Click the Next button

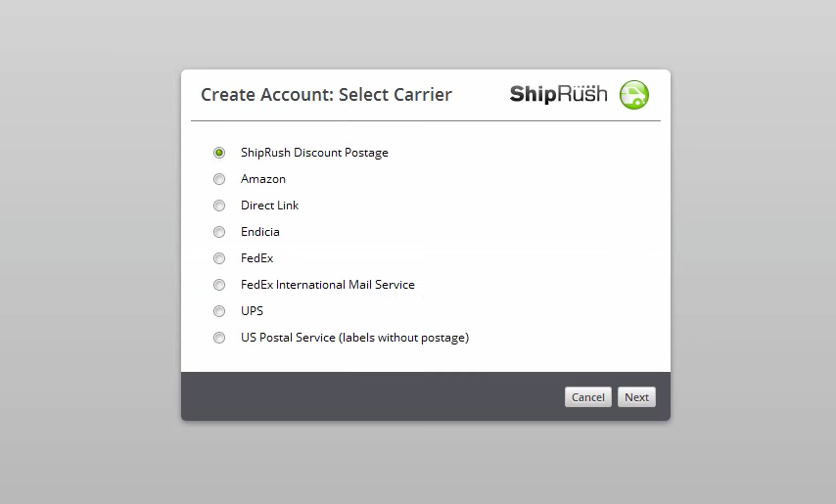pos(636,397)
